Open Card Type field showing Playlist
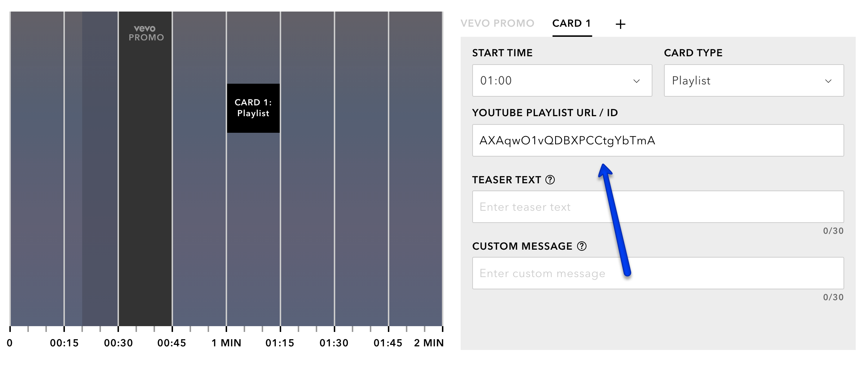This screenshot has height=368, width=868. tap(754, 80)
